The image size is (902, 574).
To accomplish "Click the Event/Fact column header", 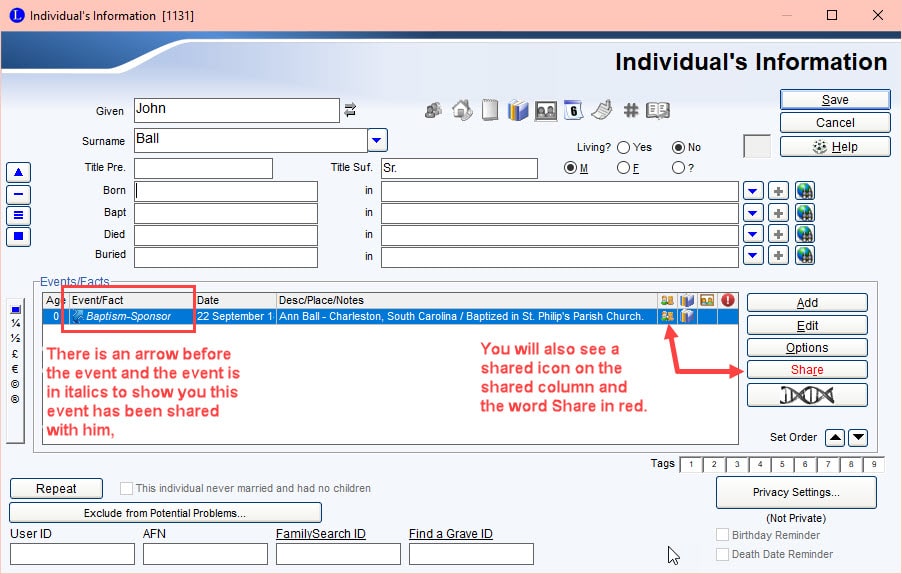I will 132,300.
